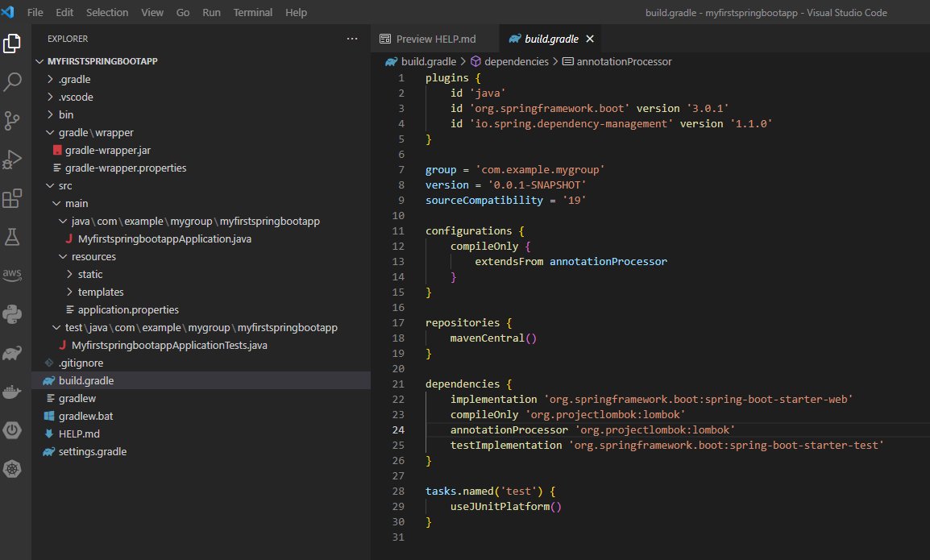Image resolution: width=930 pixels, height=560 pixels.
Task: Open the Testing flask view
Action: pyautogui.click(x=12, y=237)
